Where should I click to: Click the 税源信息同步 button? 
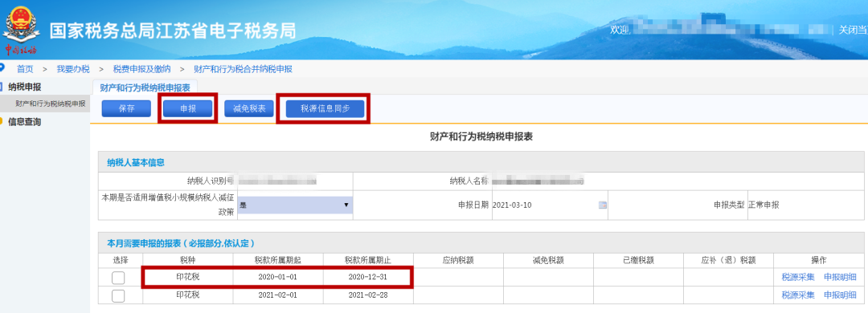tap(325, 108)
